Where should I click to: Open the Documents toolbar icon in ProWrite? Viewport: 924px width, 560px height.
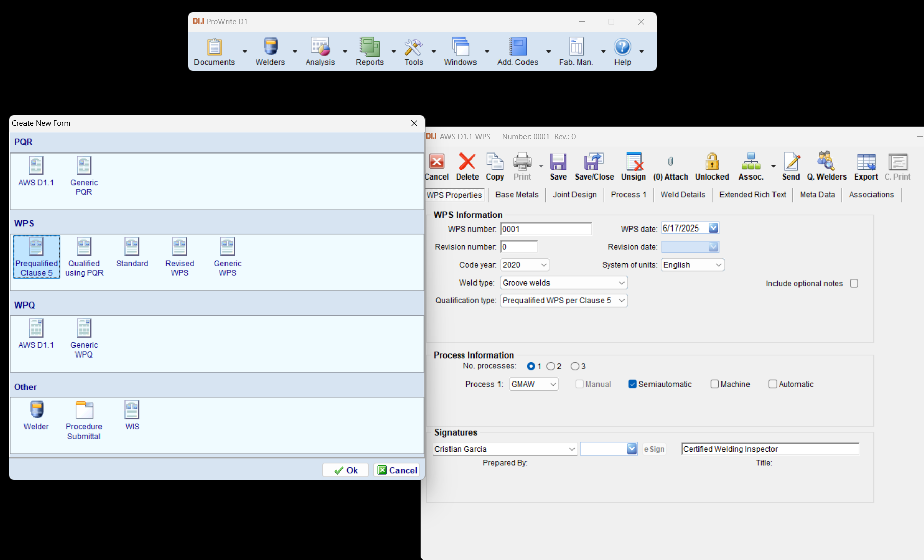coord(214,51)
